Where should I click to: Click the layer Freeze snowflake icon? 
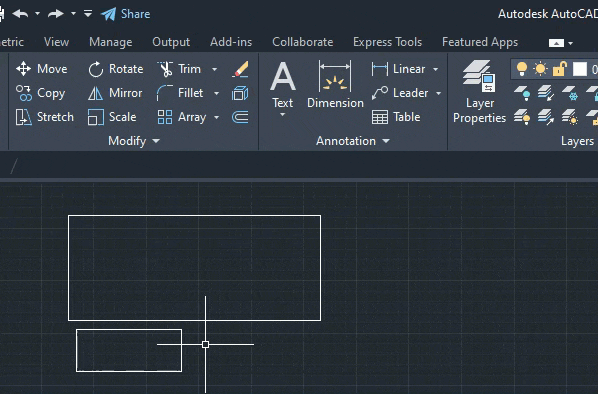tap(570, 93)
